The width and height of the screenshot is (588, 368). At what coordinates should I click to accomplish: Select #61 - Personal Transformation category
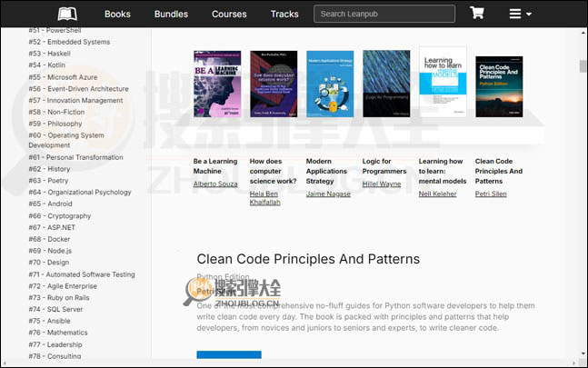[x=75, y=157]
